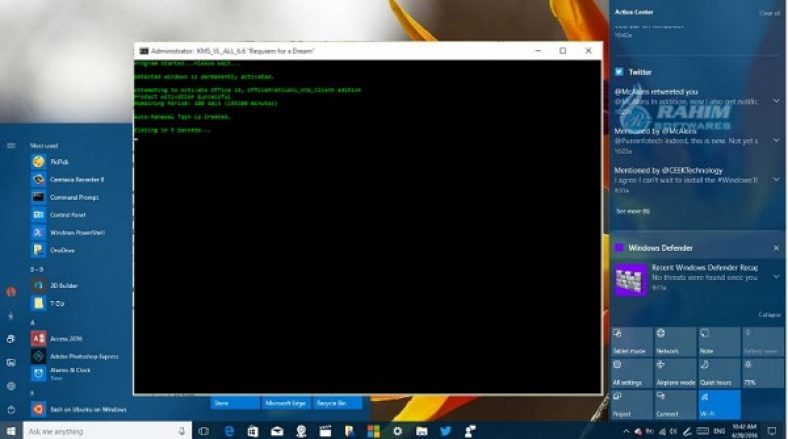The height and width of the screenshot is (439, 788).
Task: Click the Cortana microphone icon
Action: 181,431
